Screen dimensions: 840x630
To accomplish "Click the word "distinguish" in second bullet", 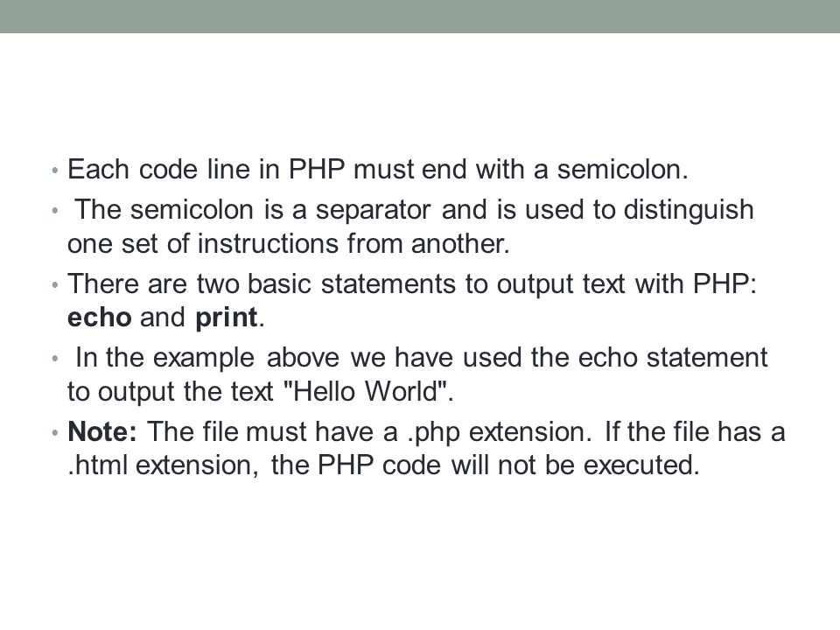I will tap(689, 211).
